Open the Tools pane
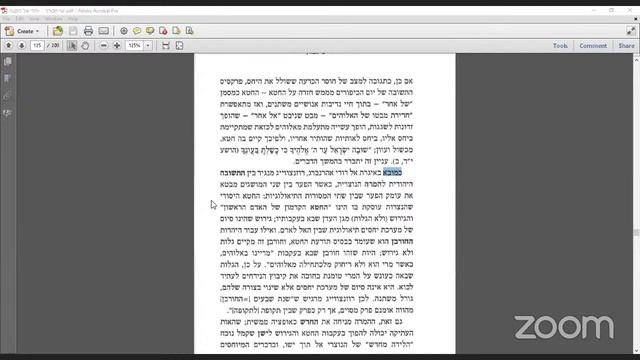 pyautogui.click(x=560, y=46)
